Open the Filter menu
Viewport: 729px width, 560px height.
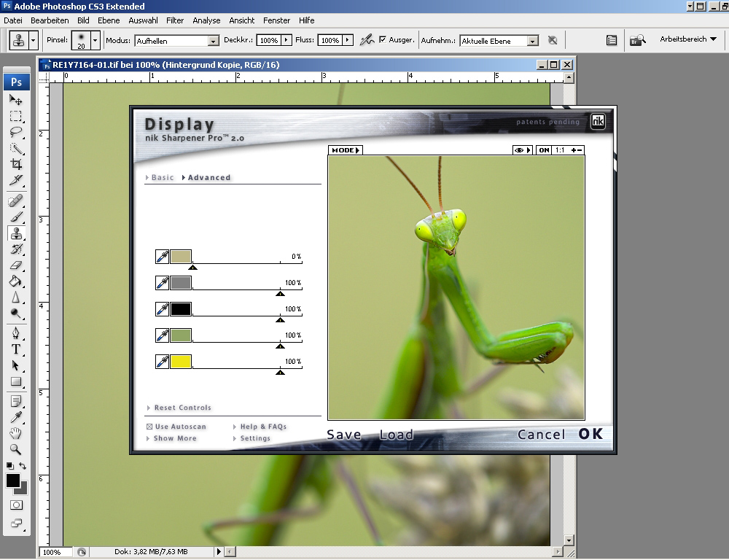(x=175, y=20)
